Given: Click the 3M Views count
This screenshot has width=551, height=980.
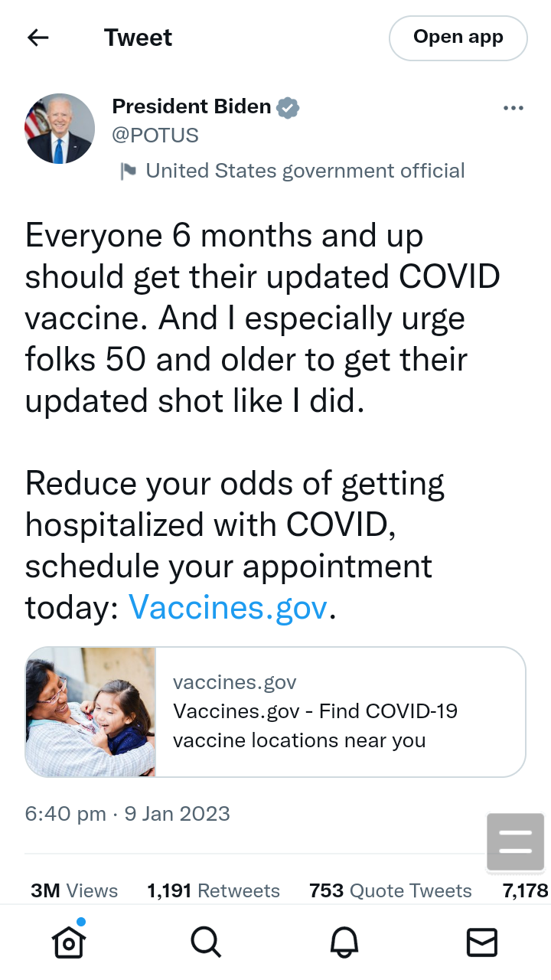Looking at the screenshot, I should click(x=74, y=890).
